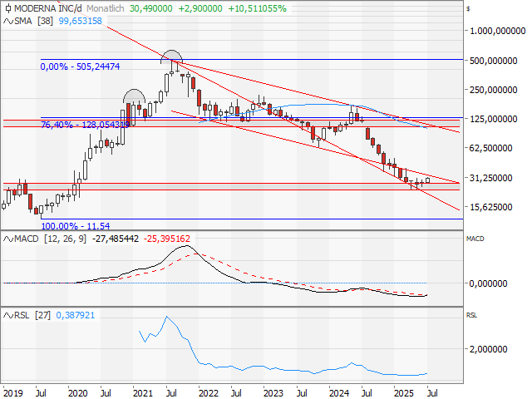Click the RSL value 0,387921
The height and width of the screenshot is (399, 532).
(76, 316)
